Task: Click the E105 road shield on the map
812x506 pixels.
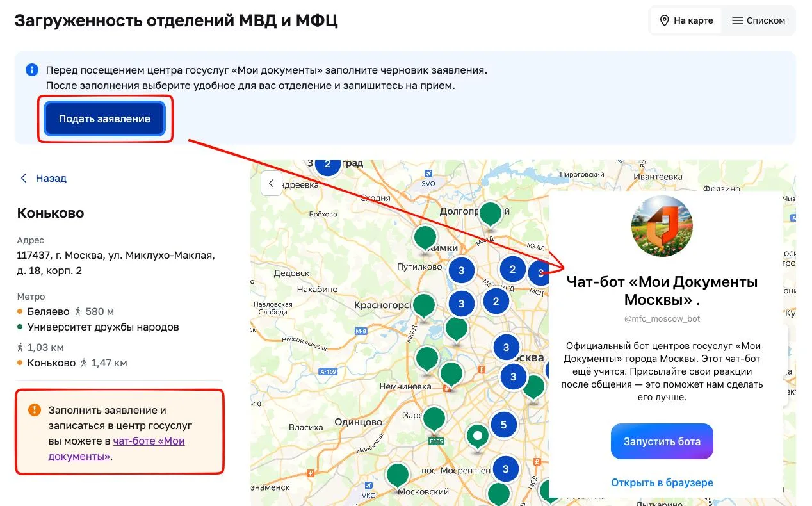Action: click(x=436, y=441)
